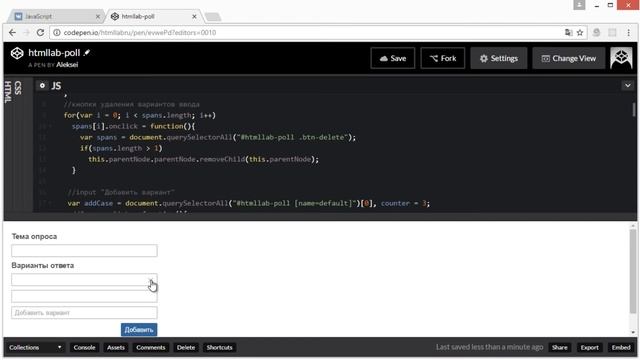
Task: Click the Export button
Action: [x=589, y=347]
